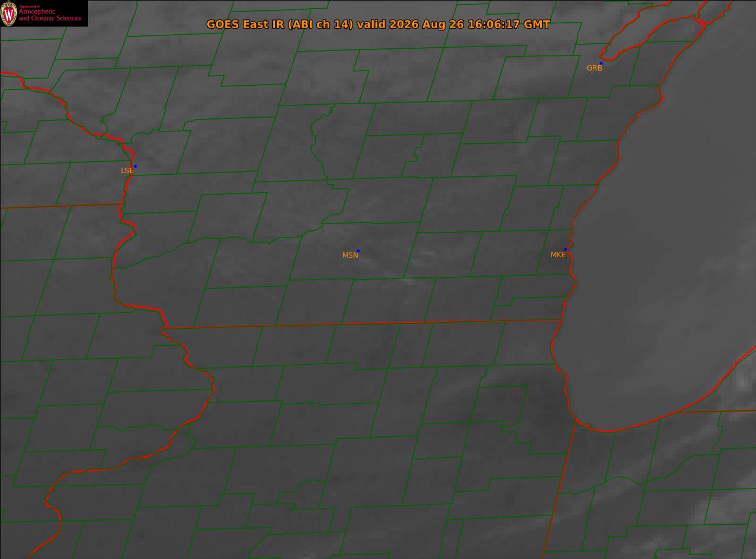Select the MKE station label
The width and height of the screenshot is (756, 559).
pos(558,255)
